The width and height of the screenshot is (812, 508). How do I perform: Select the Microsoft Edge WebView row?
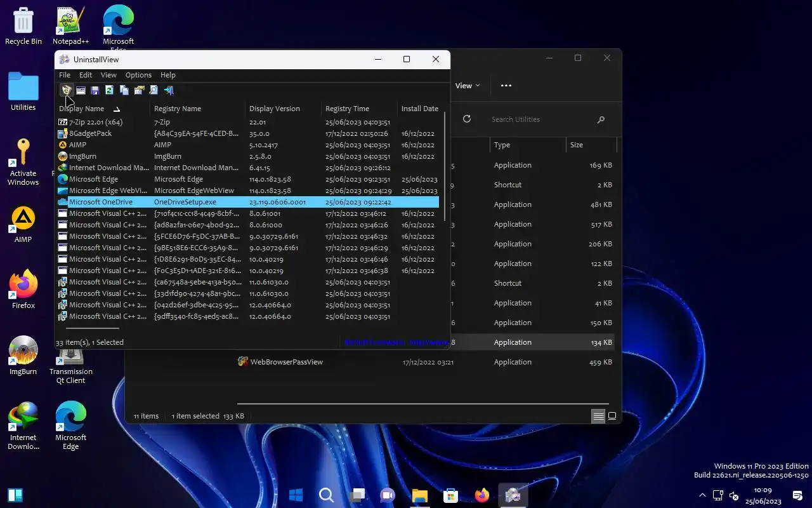247,190
